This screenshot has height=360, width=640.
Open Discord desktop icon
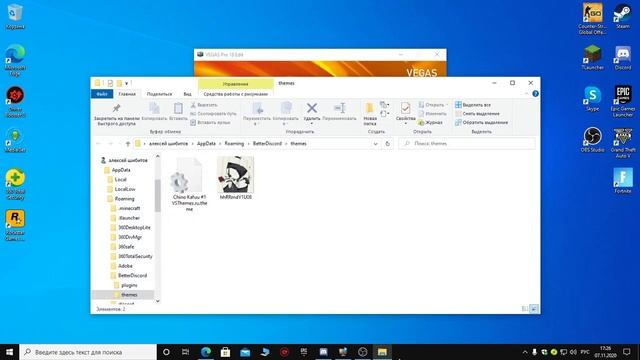click(x=622, y=58)
